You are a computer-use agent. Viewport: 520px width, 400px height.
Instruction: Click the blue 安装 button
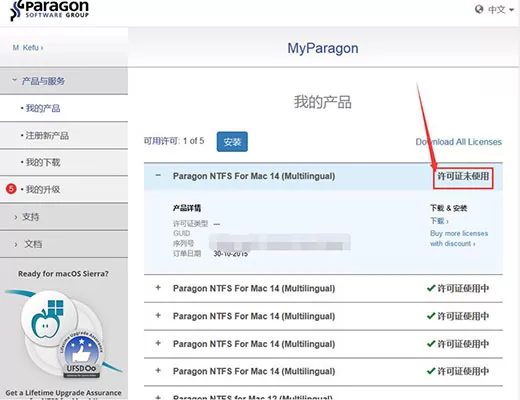pyautogui.click(x=232, y=142)
